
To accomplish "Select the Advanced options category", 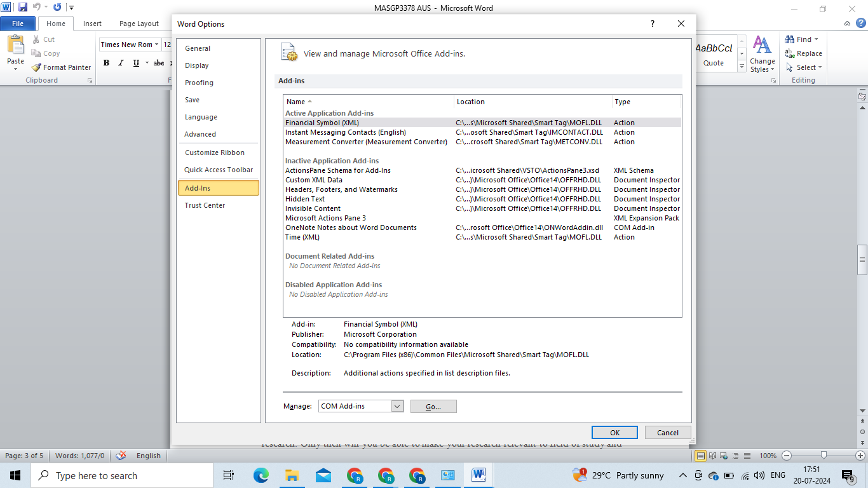I will coord(219,134).
